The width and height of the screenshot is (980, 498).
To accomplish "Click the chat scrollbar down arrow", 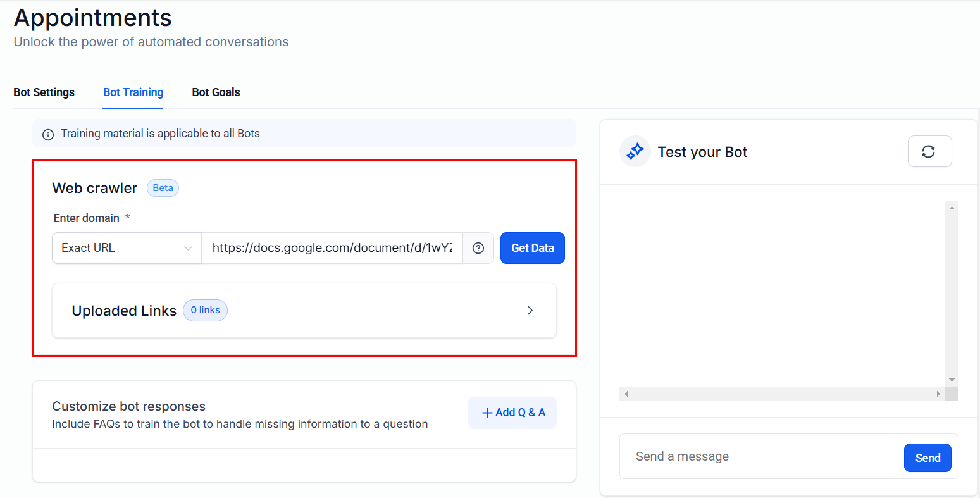I will pos(952,380).
